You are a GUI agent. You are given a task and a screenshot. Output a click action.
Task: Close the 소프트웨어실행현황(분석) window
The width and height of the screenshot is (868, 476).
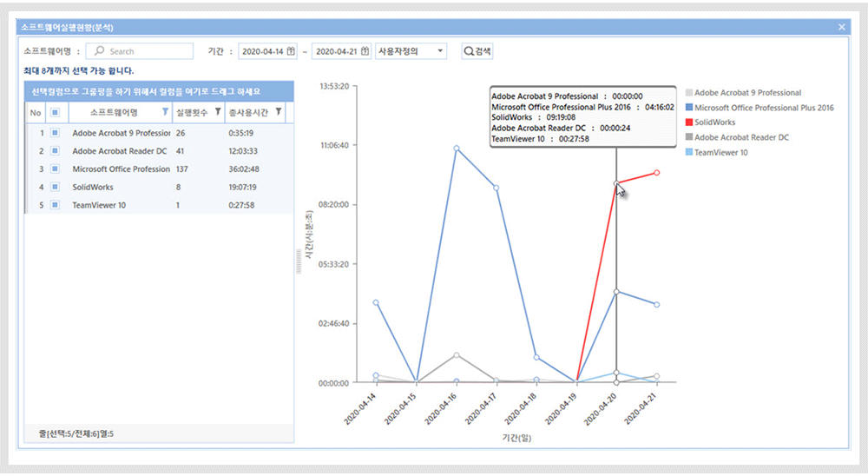point(841,27)
